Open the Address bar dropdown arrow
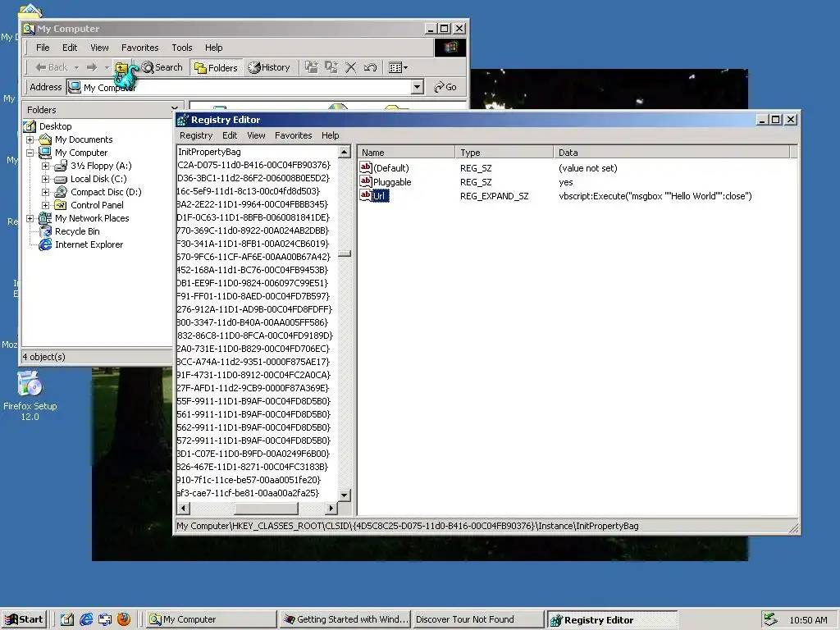This screenshot has width=840, height=630. click(x=418, y=87)
